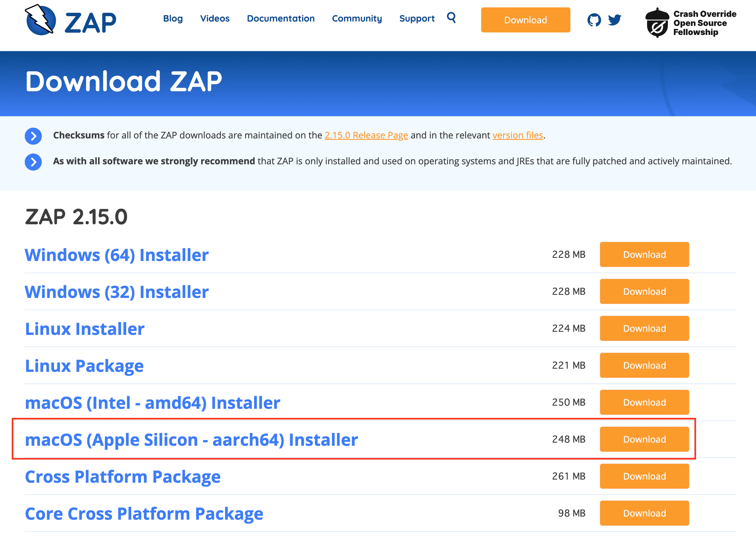Open the search icon in the navigation bar
This screenshot has height=539, width=756.
[452, 18]
